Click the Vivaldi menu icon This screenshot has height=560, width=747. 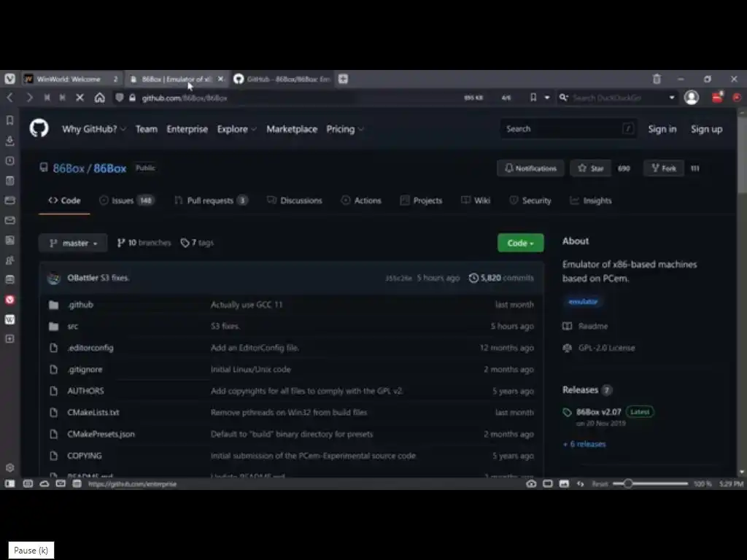pyautogui.click(x=9, y=79)
